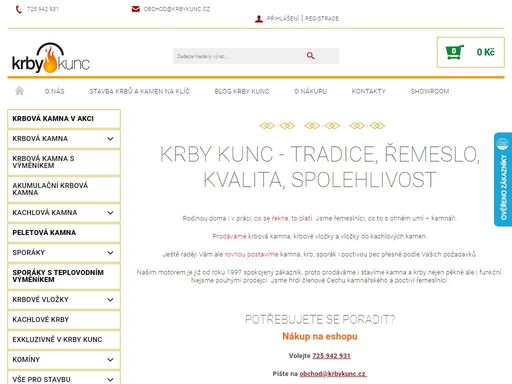Click the user profile icon beside Přihlášení
512x384 pixels.
(x=259, y=19)
